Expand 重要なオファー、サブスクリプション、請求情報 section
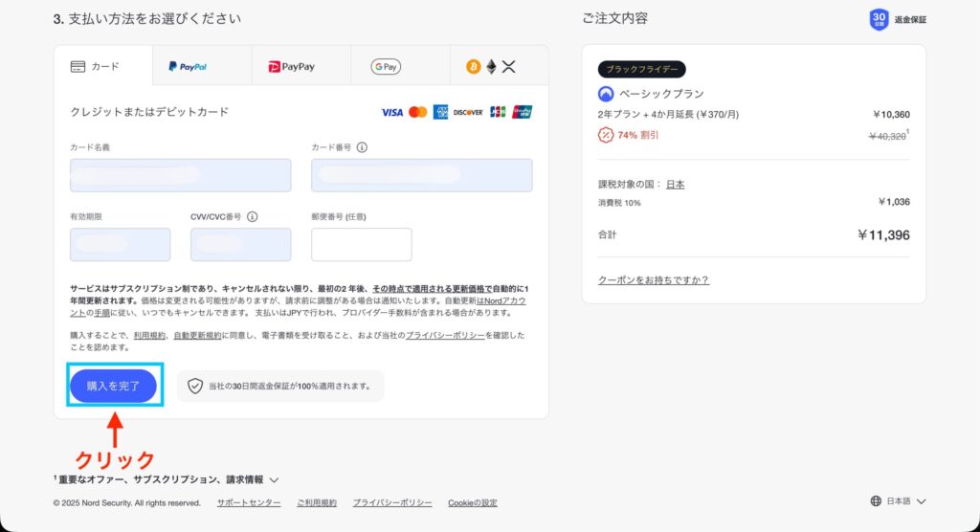Screen dimensions: 980x532 [167, 479]
